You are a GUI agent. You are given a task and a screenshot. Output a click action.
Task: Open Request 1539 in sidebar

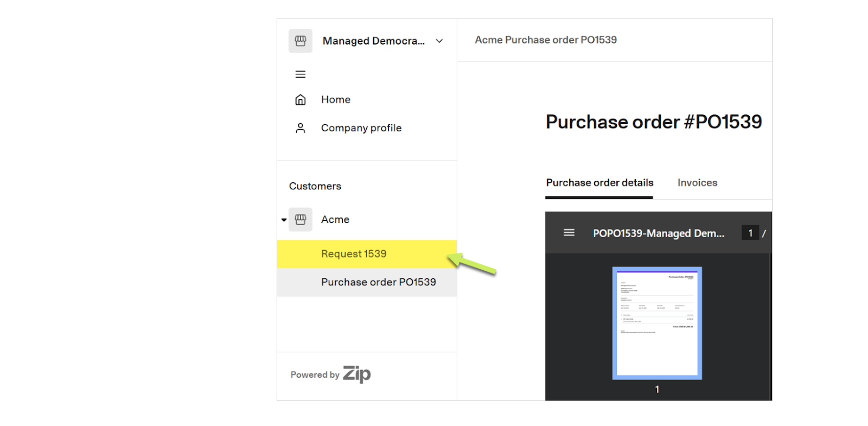click(367, 254)
